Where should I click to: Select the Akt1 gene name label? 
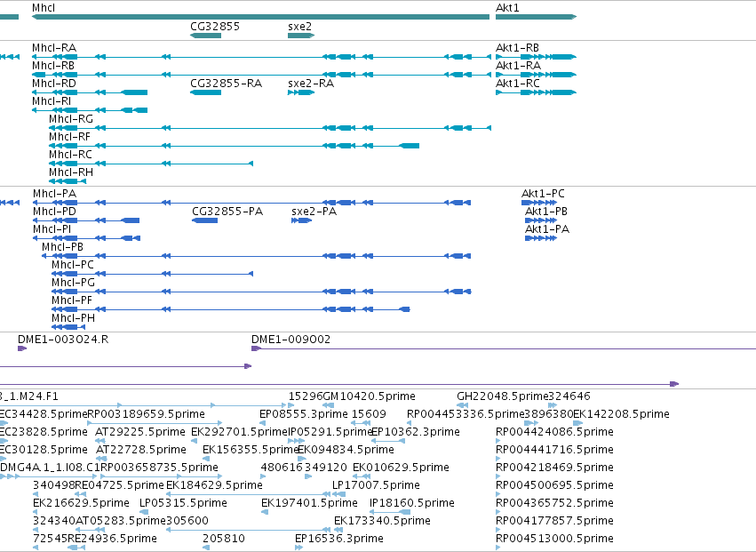507,8
